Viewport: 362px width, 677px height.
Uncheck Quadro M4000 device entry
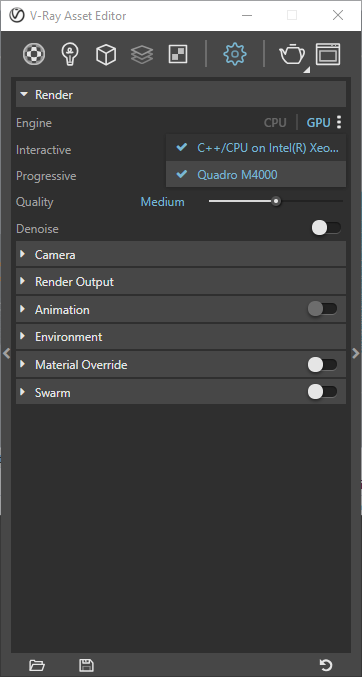pos(256,175)
